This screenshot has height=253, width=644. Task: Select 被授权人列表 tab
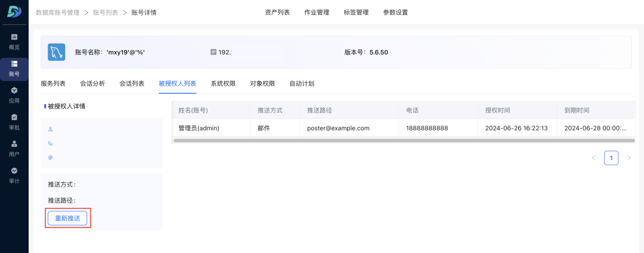(178, 84)
